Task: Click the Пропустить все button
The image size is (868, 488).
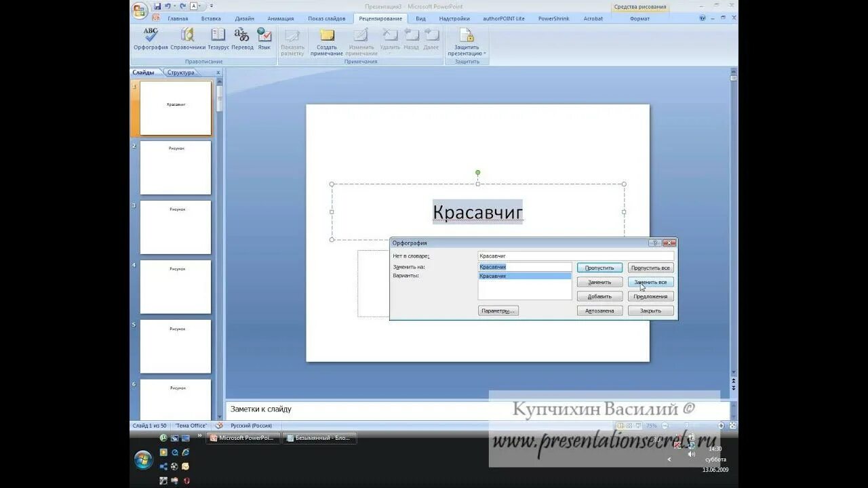Action: coord(651,268)
